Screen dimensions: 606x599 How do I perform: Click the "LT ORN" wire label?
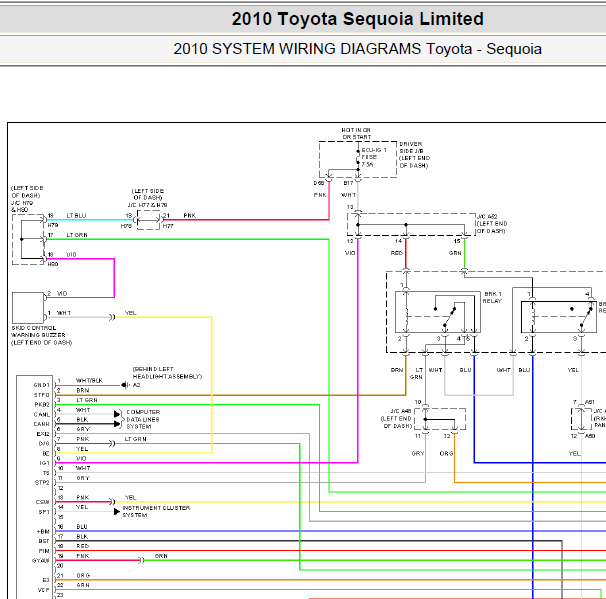point(77,235)
